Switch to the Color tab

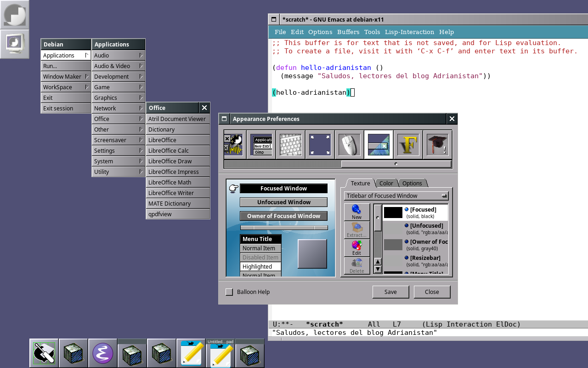[x=386, y=183]
